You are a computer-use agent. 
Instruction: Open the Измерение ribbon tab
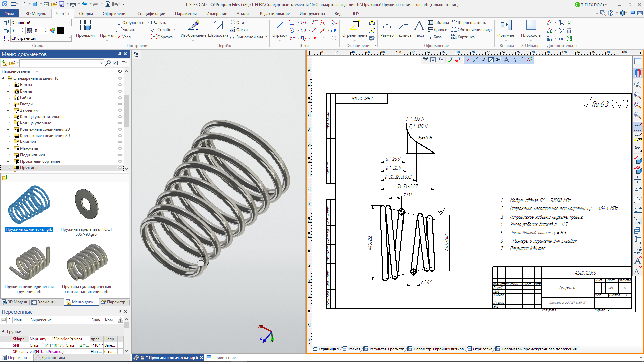point(216,14)
